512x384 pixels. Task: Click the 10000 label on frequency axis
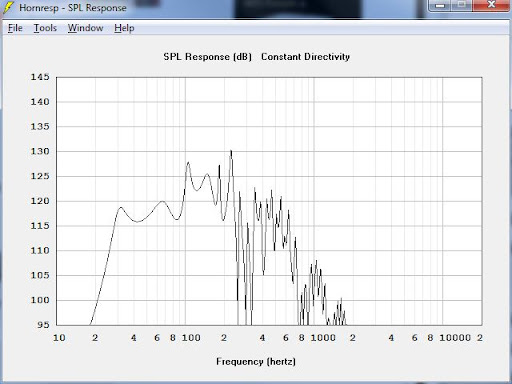(x=455, y=338)
